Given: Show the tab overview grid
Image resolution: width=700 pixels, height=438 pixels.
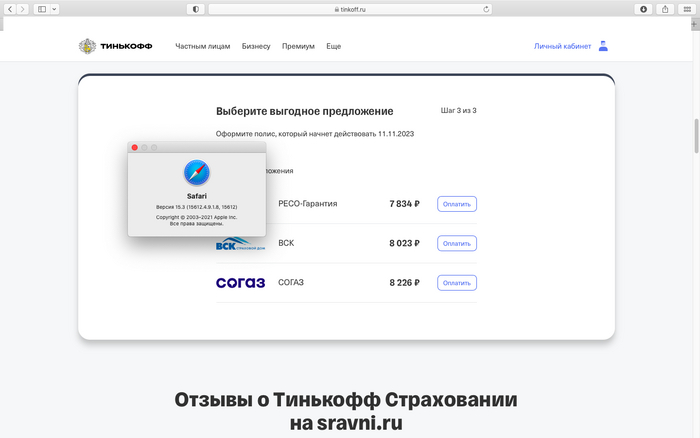Looking at the screenshot, I should click(x=687, y=9).
